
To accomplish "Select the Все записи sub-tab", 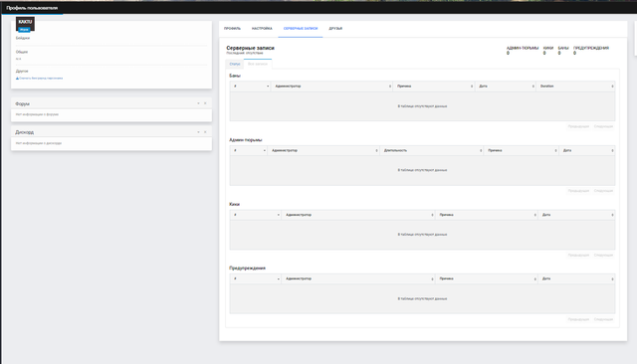I will click(258, 64).
